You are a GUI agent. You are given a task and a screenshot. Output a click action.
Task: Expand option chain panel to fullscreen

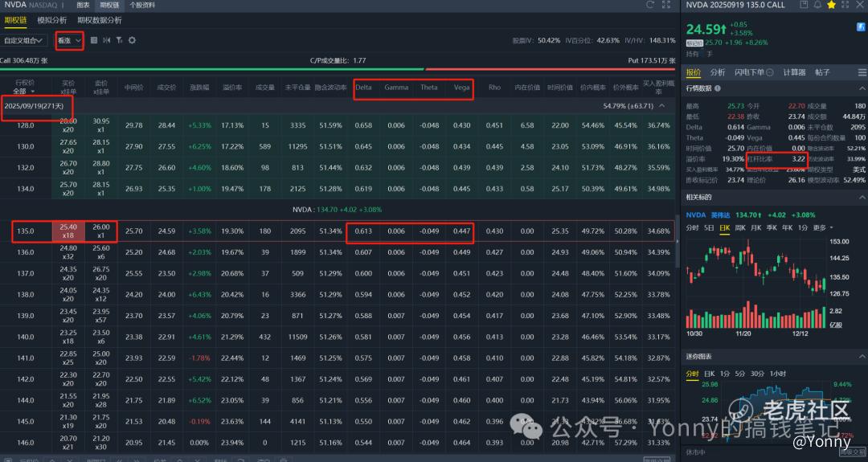(x=666, y=5)
